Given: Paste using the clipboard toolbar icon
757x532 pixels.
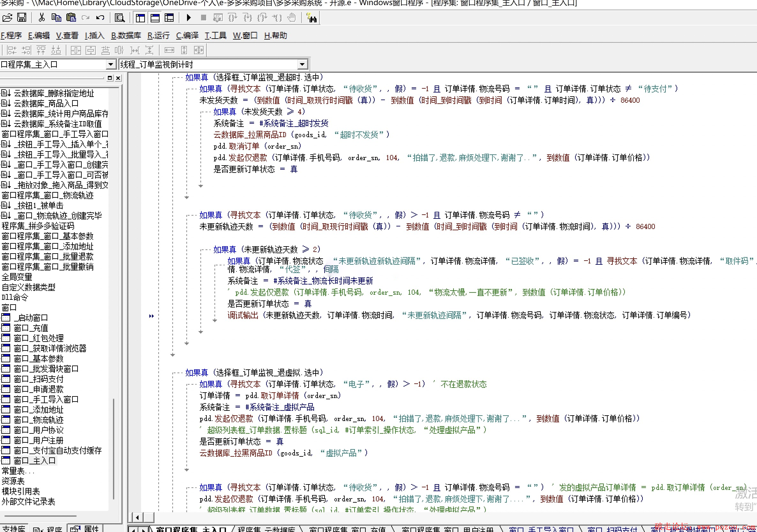Looking at the screenshot, I should tap(71, 18).
